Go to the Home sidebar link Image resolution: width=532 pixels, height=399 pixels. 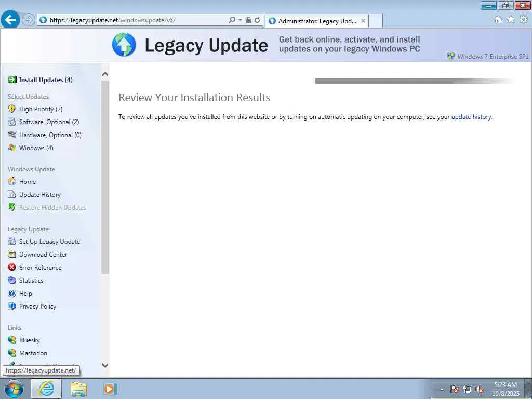[x=28, y=182]
